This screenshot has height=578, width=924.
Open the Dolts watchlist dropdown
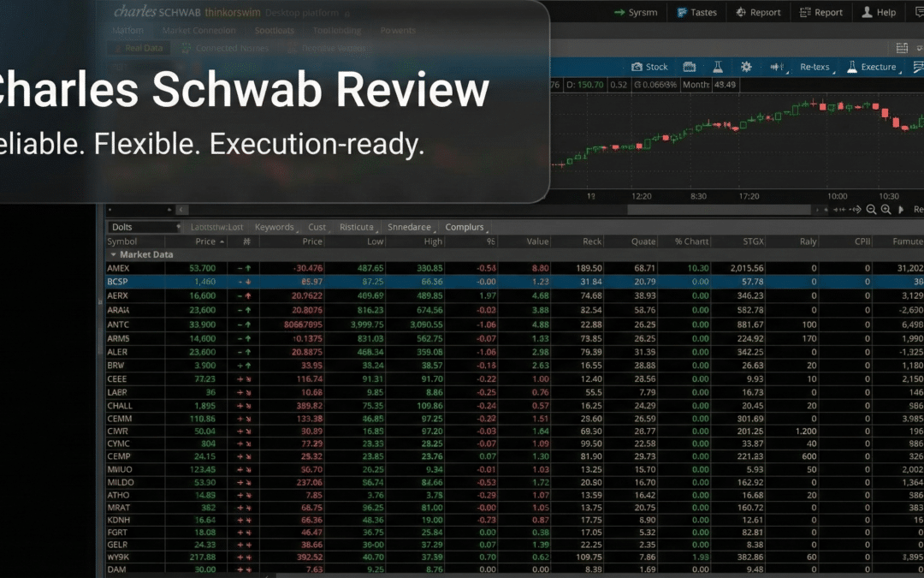[145, 227]
